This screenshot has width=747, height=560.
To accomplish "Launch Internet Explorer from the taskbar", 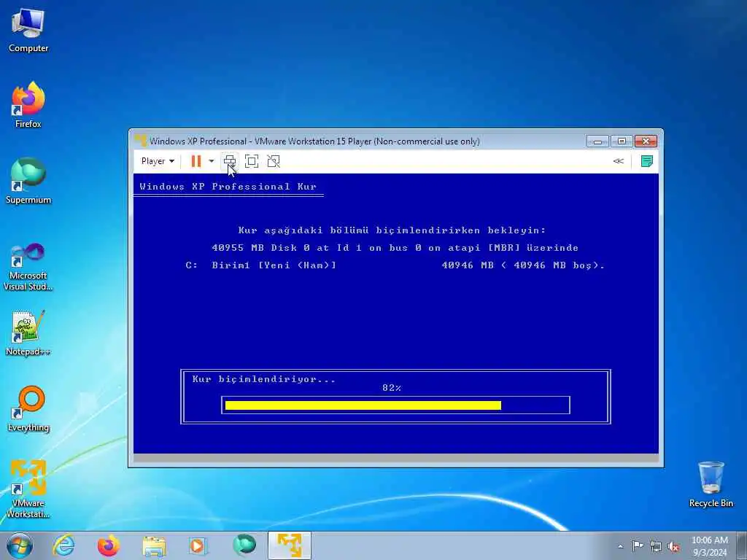I will 64,545.
